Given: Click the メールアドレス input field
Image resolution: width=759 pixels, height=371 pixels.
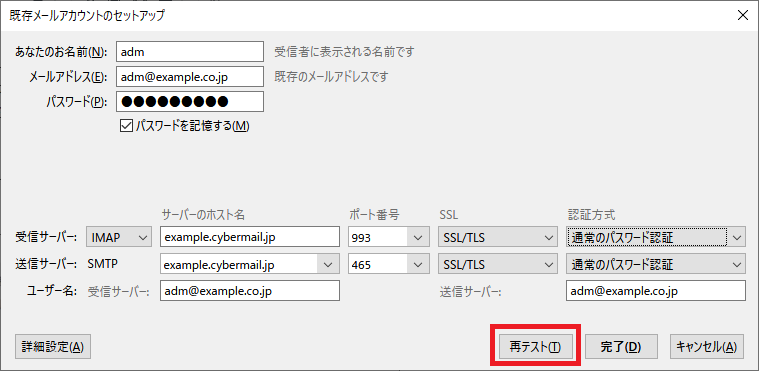Looking at the screenshot, I should coord(190,77).
